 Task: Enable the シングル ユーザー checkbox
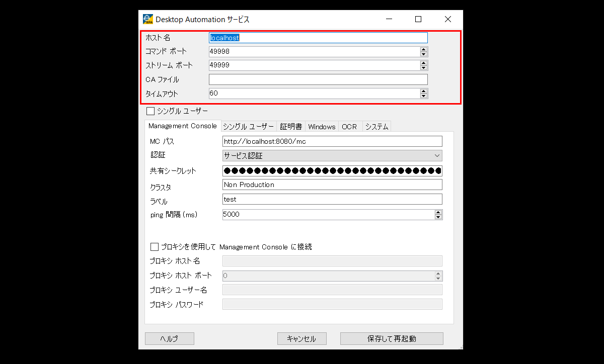pos(150,111)
